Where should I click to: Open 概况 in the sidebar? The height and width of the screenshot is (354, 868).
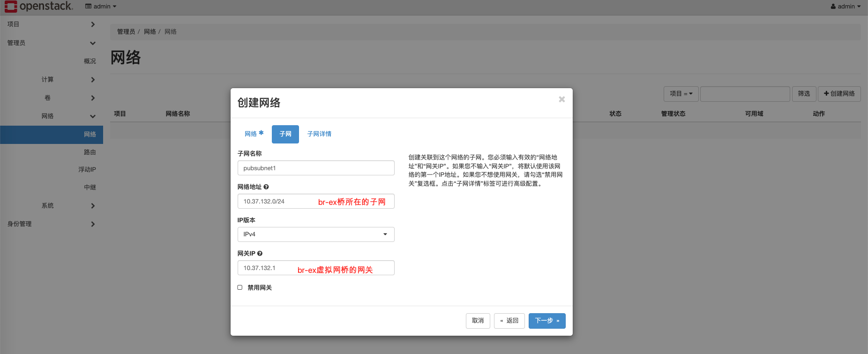pos(90,61)
